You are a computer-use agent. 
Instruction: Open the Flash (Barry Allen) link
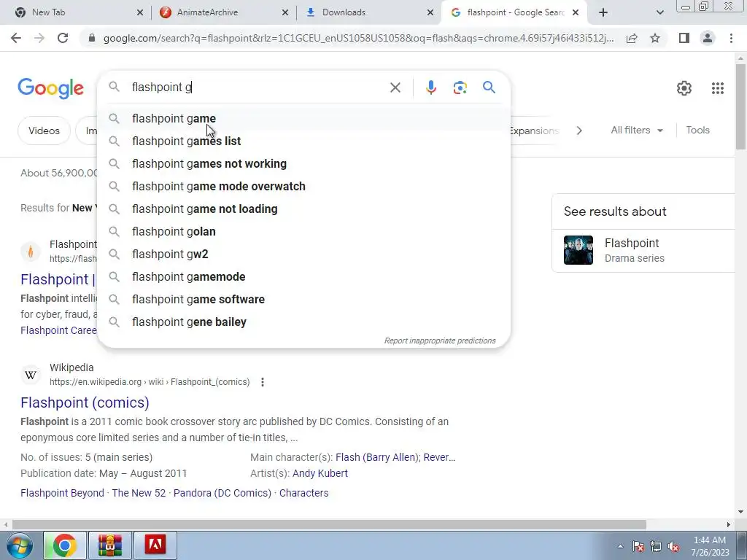coord(376,457)
